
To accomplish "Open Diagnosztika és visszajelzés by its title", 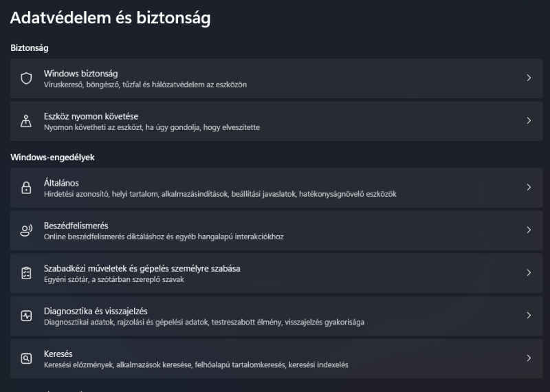I will coord(95,310).
